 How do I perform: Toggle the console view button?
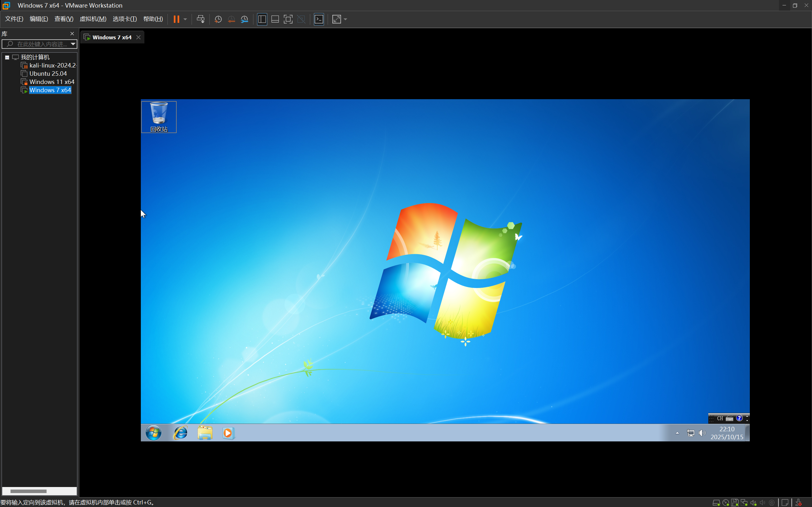[319, 19]
